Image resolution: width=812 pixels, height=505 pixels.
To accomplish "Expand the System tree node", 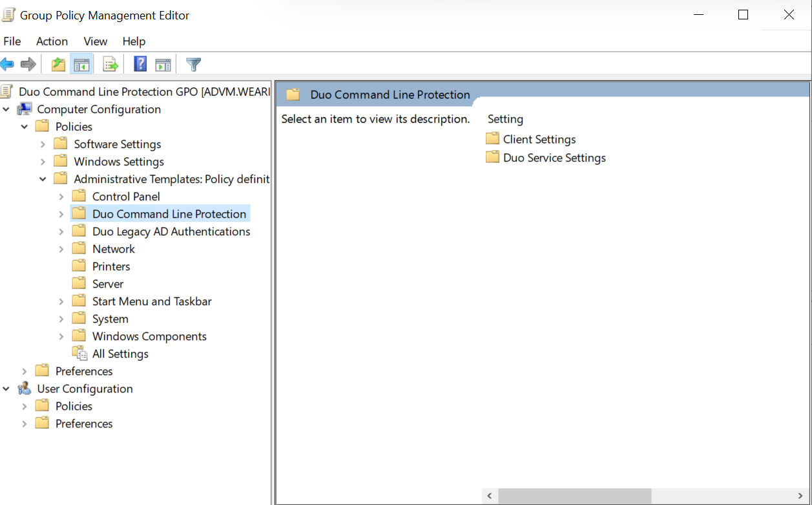I will [61, 318].
